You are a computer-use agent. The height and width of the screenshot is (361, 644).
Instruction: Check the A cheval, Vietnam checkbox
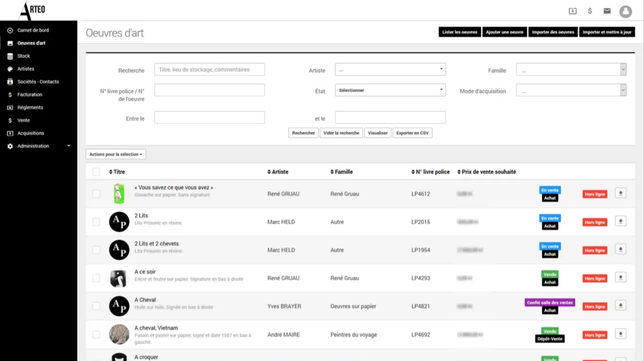[96, 334]
